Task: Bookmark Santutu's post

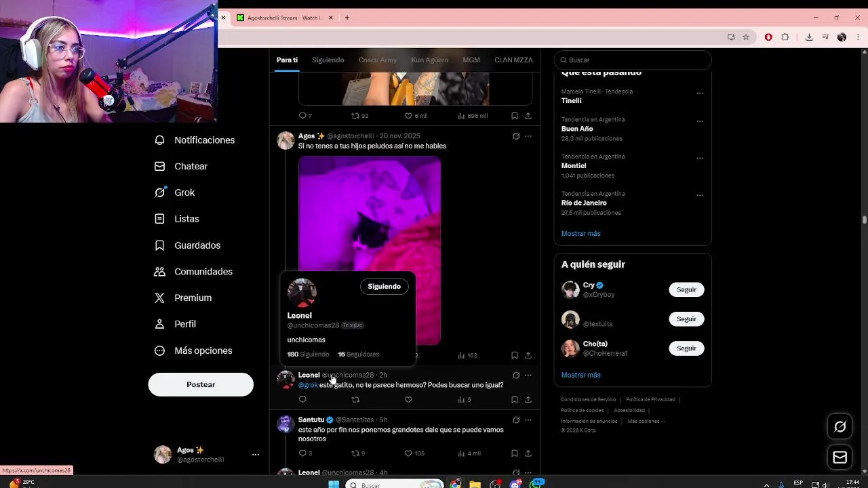Action: pos(514,453)
